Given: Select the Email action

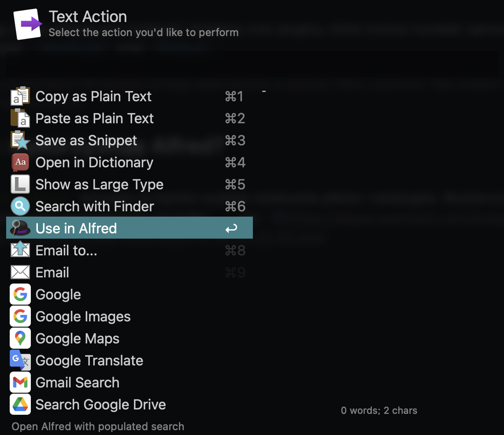Looking at the screenshot, I should pyautogui.click(x=52, y=273).
